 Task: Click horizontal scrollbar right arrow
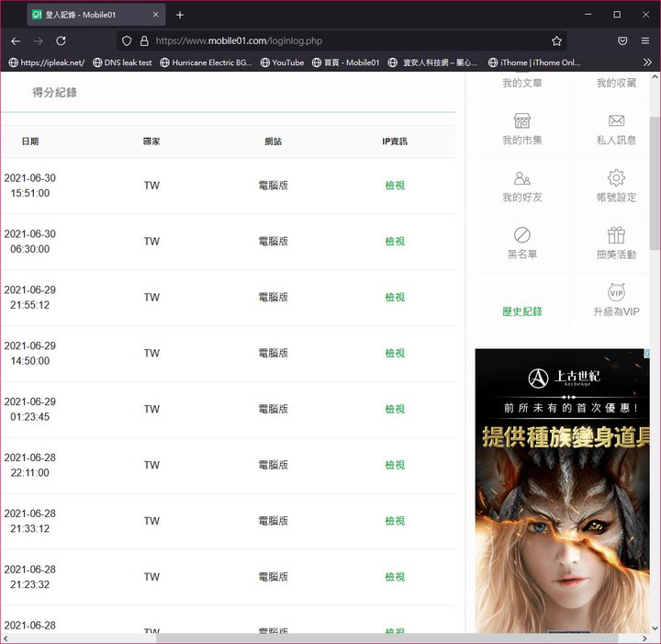click(644, 638)
